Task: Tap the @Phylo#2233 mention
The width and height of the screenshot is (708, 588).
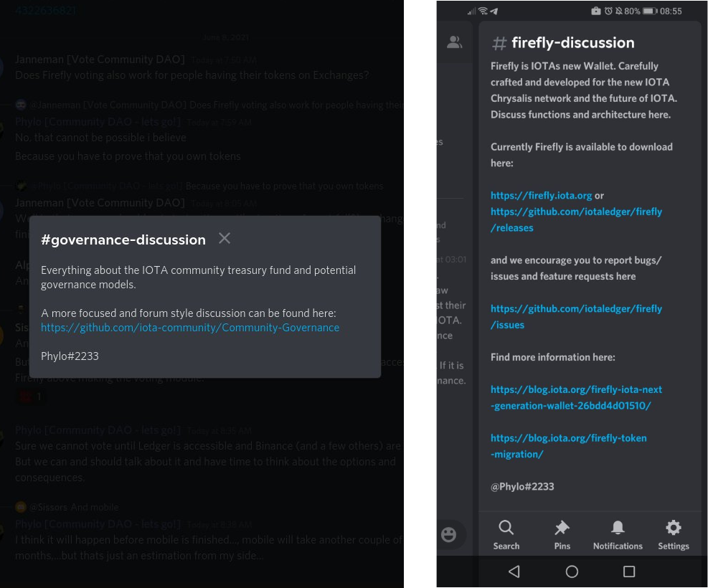Action: tap(522, 486)
